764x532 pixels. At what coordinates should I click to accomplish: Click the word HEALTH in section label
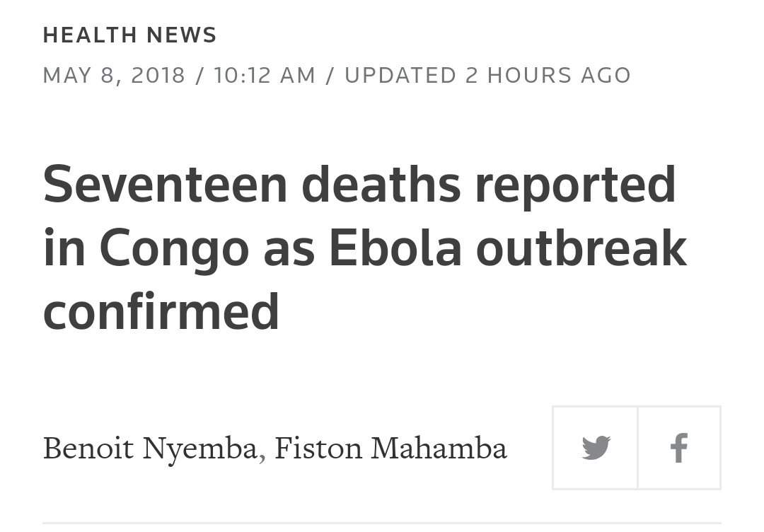tap(90, 35)
